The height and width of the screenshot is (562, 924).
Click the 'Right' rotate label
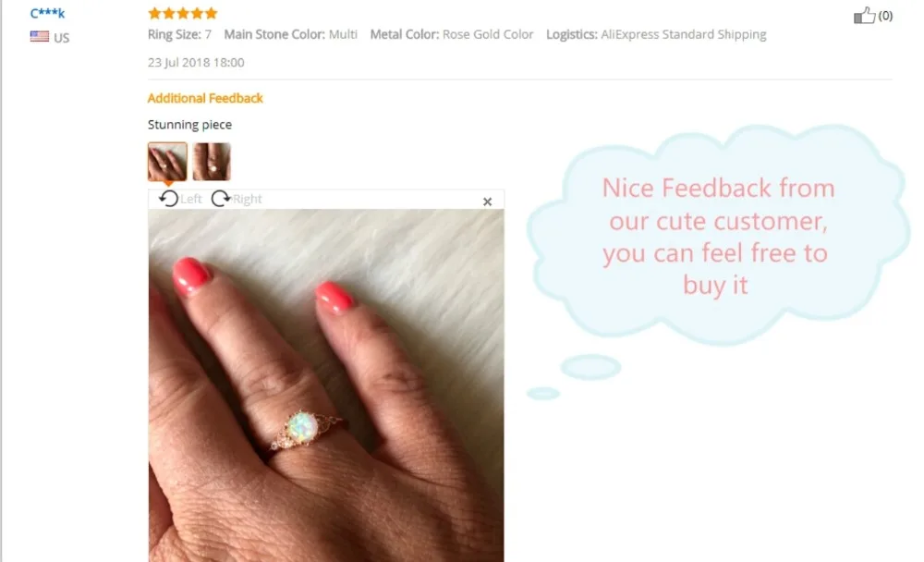[247, 199]
